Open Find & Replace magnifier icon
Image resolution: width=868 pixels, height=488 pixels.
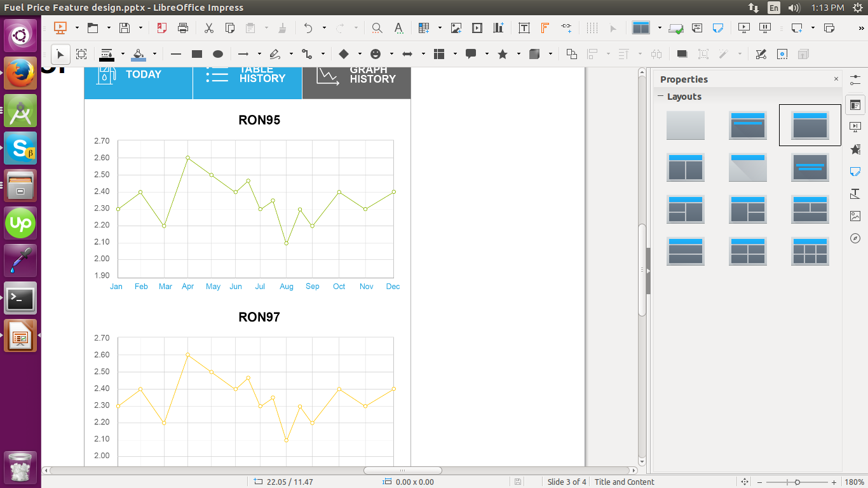[377, 28]
